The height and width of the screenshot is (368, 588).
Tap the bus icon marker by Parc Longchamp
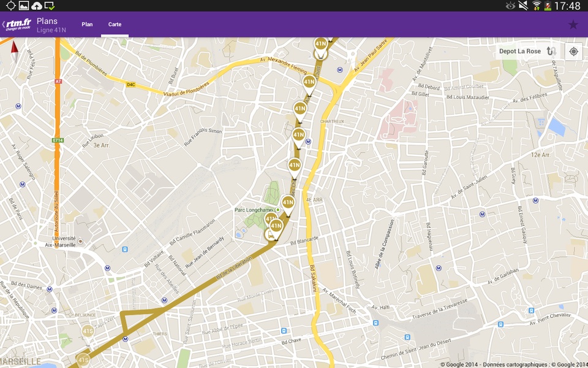tap(269, 236)
